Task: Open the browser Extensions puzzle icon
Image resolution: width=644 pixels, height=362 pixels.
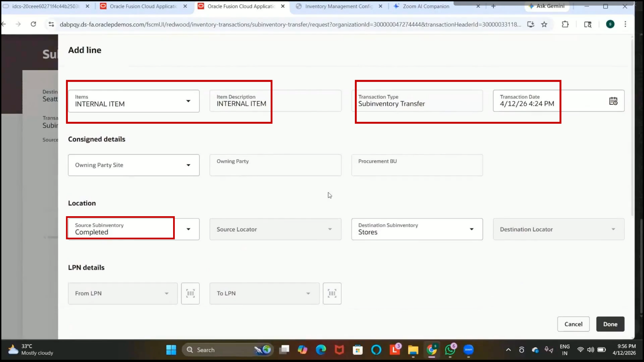Action: coord(565,24)
